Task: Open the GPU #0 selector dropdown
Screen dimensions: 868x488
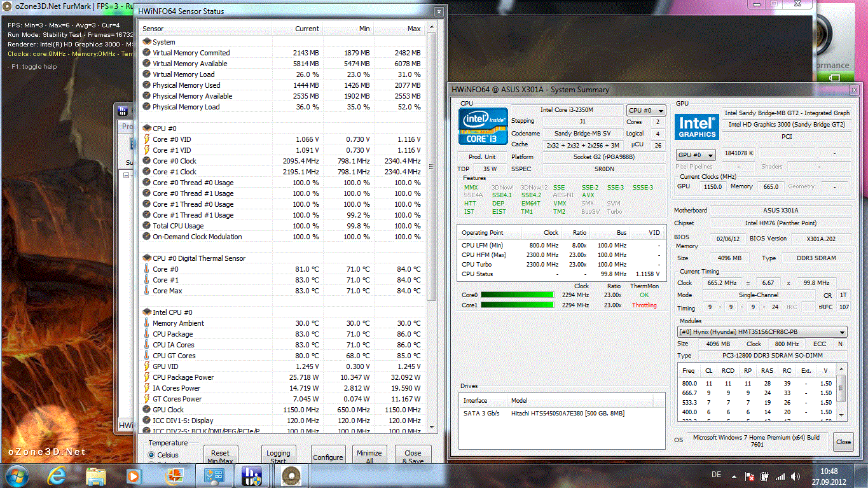Action: pos(696,155)
